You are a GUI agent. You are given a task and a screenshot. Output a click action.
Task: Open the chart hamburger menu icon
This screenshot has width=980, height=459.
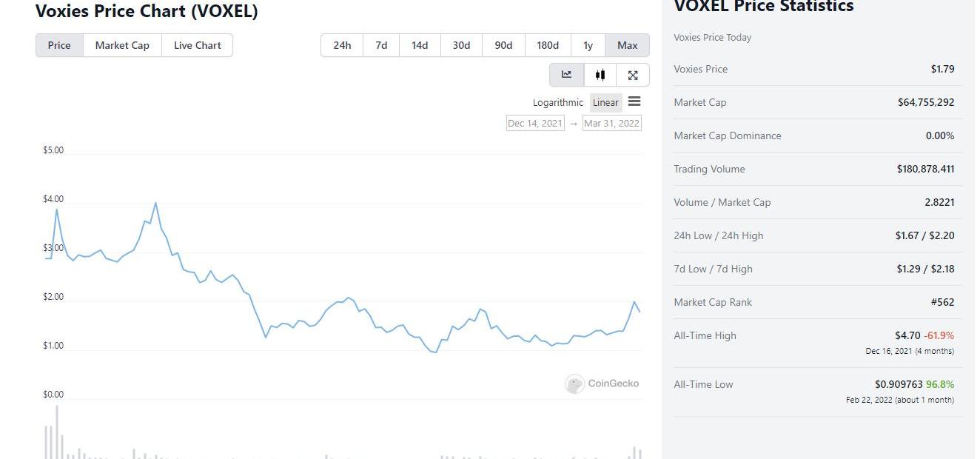coord(634,102)
